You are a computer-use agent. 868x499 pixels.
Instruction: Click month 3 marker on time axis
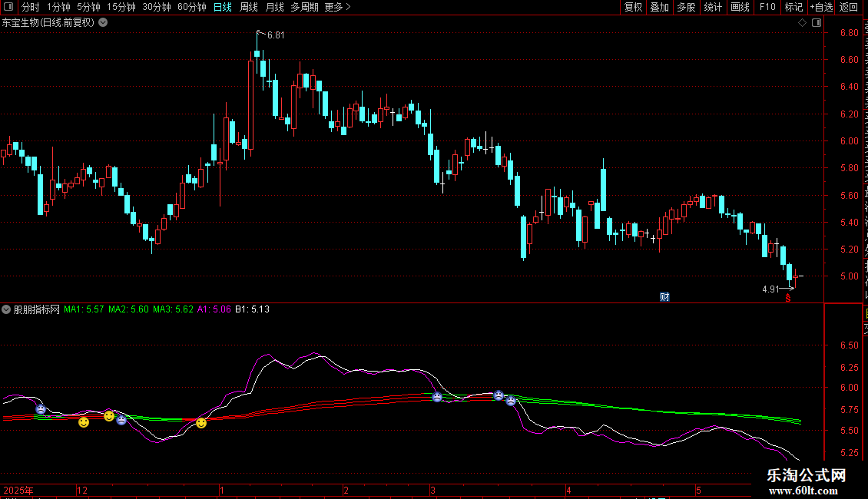tap(433, 490)
